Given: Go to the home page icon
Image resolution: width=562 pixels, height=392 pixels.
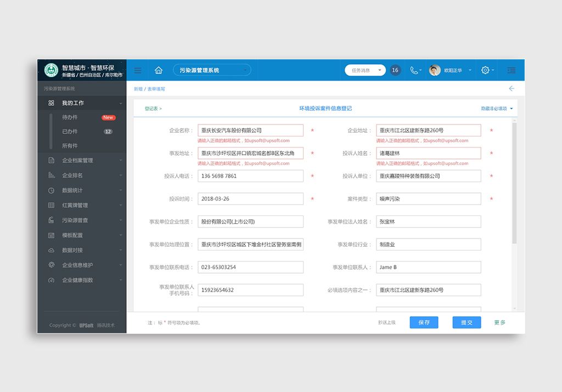Looking at the screenshot, I should pos(159,70).
